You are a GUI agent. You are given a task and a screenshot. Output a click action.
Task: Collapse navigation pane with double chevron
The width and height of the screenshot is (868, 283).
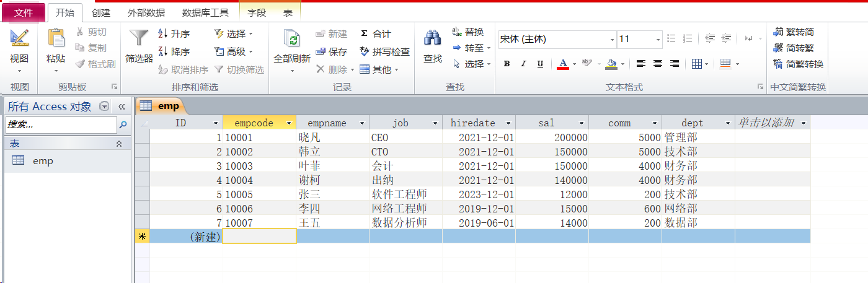[122, 107]
